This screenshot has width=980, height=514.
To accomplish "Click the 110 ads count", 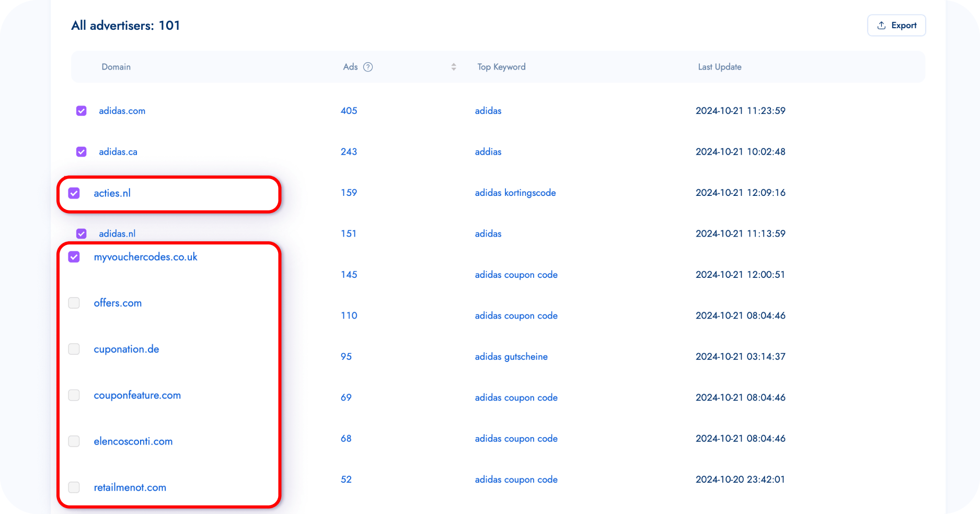I will pyautogui.click(x=349, y=316).
